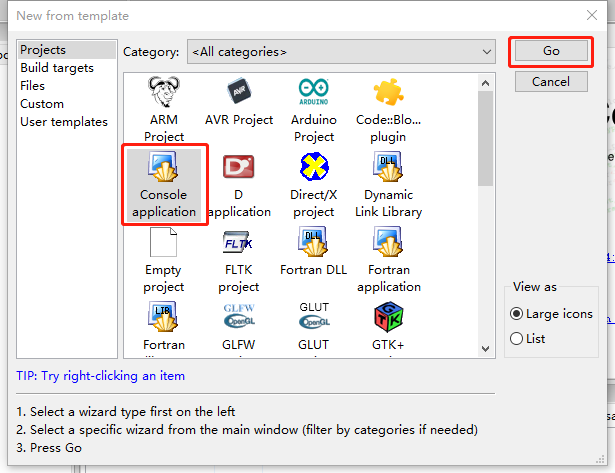Screen dimensions: 615x473
Task: Switch to the List view radio button
Action: (516, 338)
